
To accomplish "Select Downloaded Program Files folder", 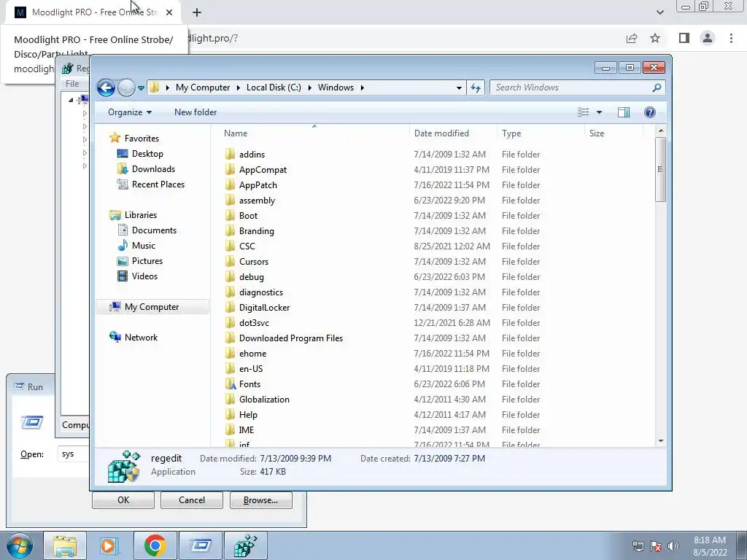I will pos(291,338).
